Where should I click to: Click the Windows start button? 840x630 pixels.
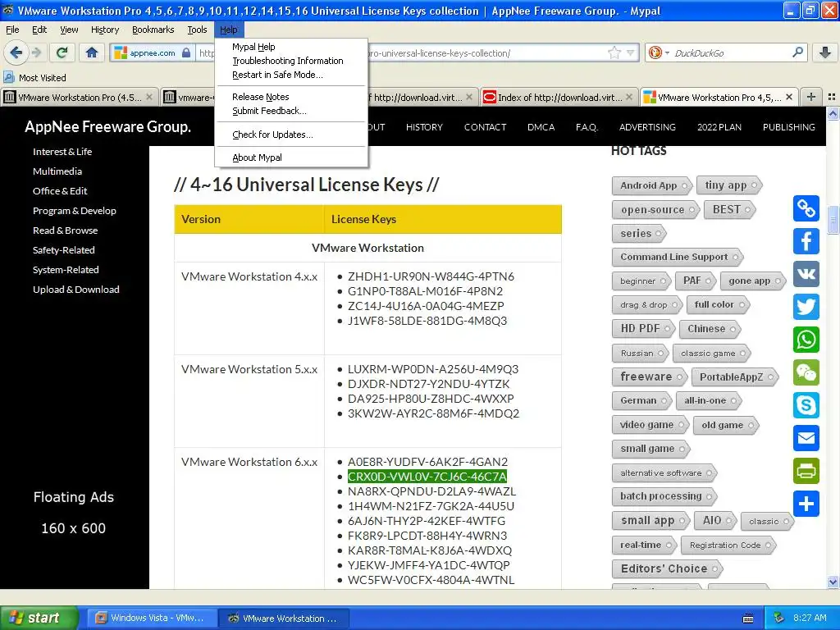[39, 618]
